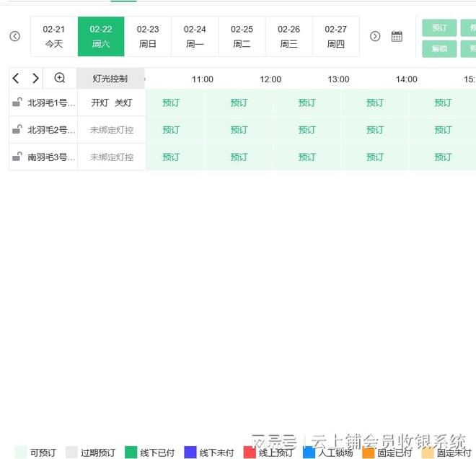
Task: Book 北羽毛2号 slot between 11:00 and 12:00
Action: [x=239, y=130]
